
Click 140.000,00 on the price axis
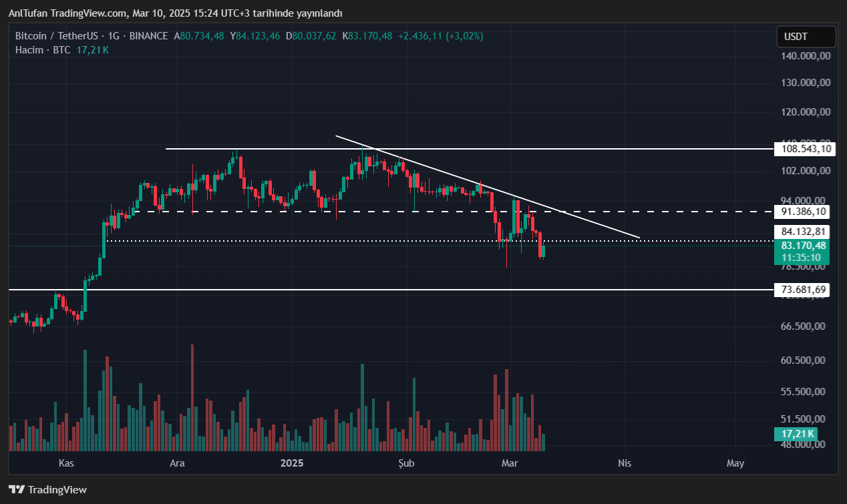[806, 57]
